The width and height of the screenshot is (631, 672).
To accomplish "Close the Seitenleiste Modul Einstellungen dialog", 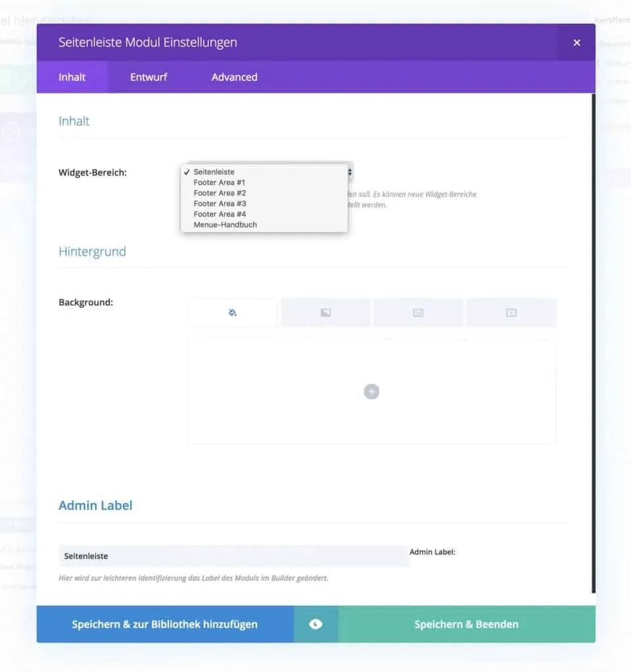I will click(576, 43).
